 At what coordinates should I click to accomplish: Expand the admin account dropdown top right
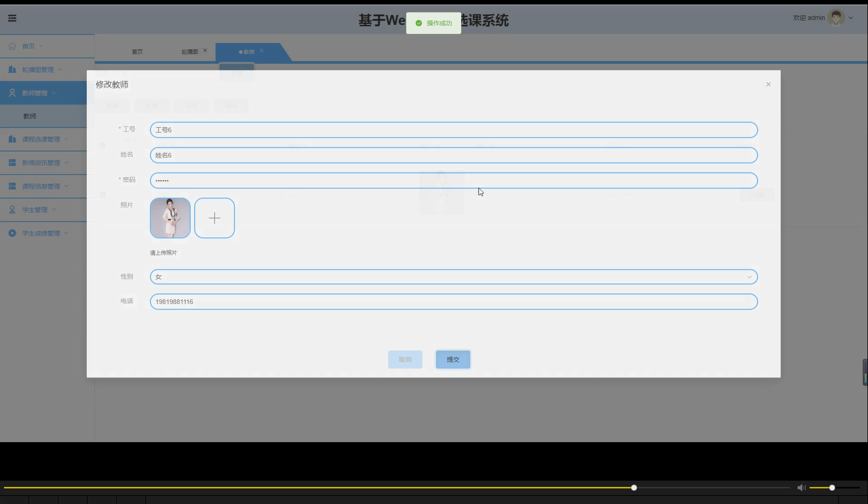[851, 18]
